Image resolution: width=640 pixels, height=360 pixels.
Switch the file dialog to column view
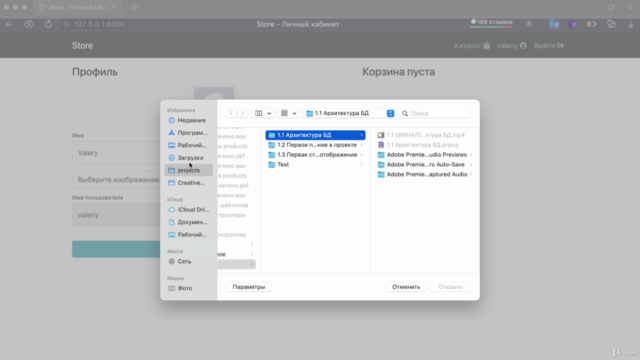[x=259, y=113]
